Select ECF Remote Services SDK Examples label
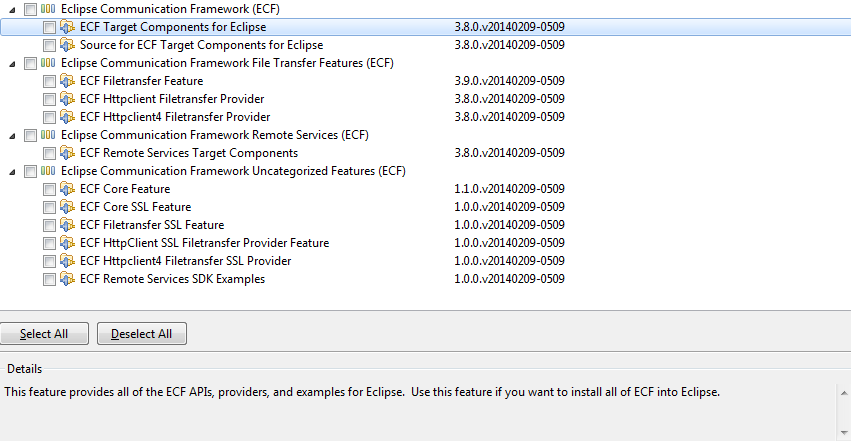This screenshot has width=851, height=441. 172,278
